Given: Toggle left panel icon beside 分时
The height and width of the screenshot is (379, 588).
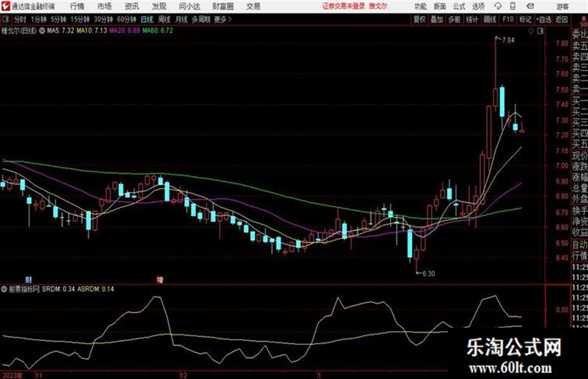Looking at the screenshot, I should coord(5,19).
